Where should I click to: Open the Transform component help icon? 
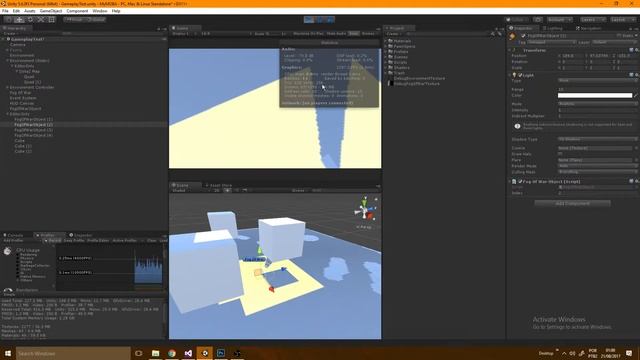[x=631, y=50]
